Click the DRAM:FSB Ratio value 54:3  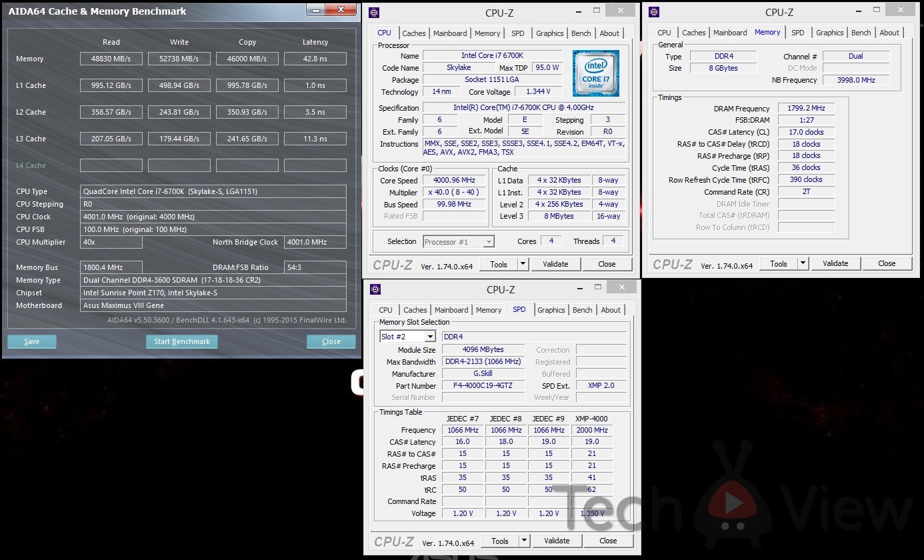[x=315, y=267]
